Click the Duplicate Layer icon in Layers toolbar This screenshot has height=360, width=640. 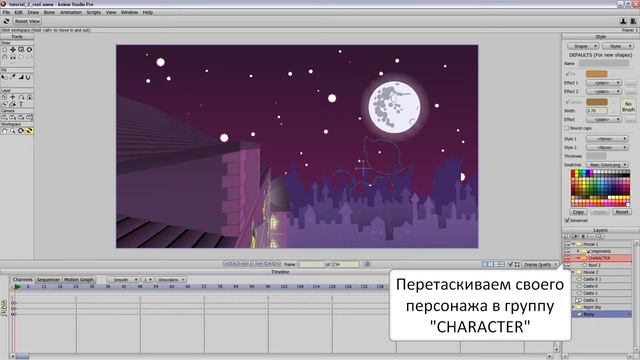click(x=575, y=236)
